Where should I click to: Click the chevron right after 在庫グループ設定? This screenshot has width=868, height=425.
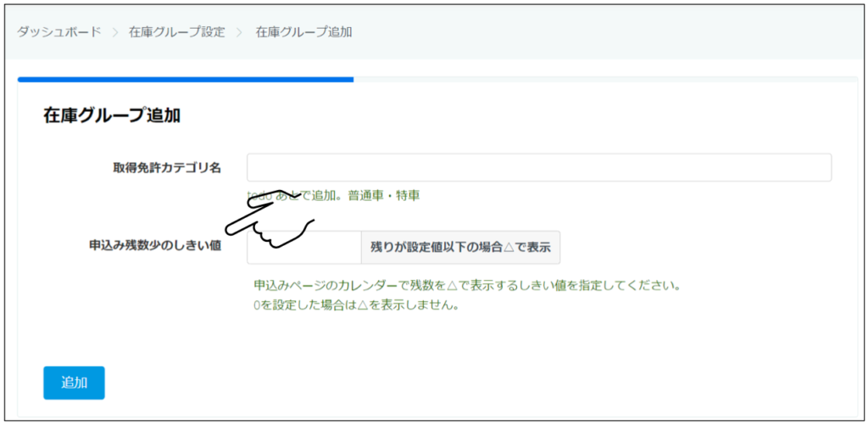tap(240, 32)
